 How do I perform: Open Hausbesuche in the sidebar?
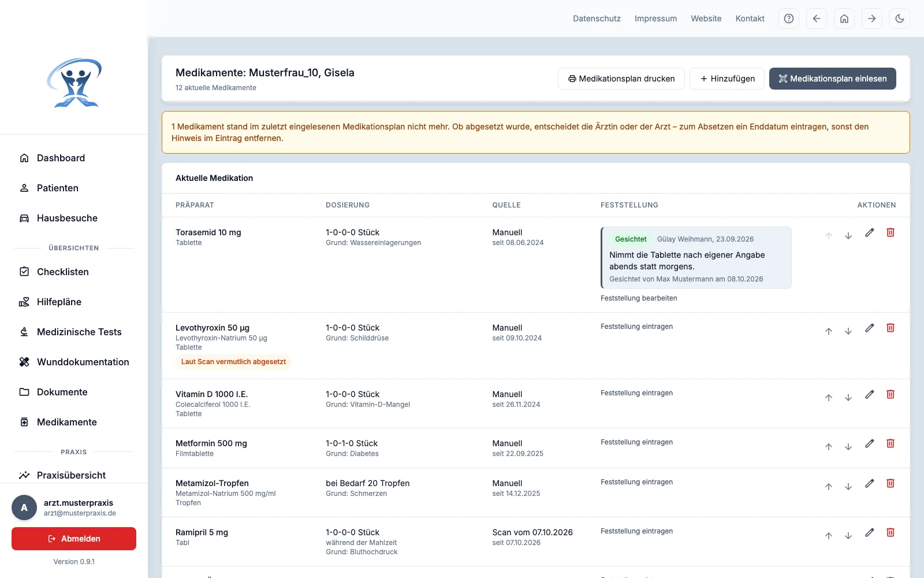pos(74,218)
